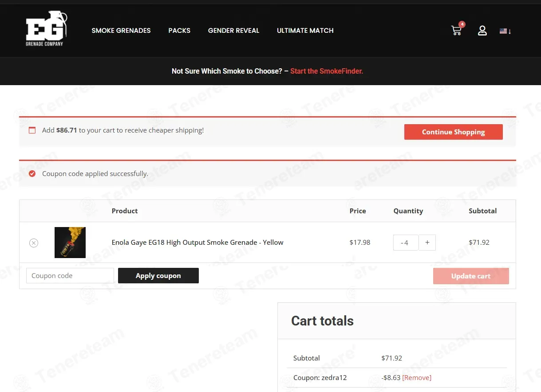Image resolution: width=541 pixels, height=392 pixels.
Task: Start the SmokeFinder link
Action: 327,71
